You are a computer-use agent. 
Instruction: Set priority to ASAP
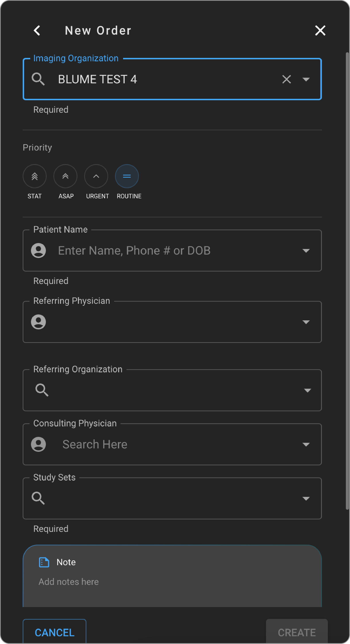click(66, 176)
